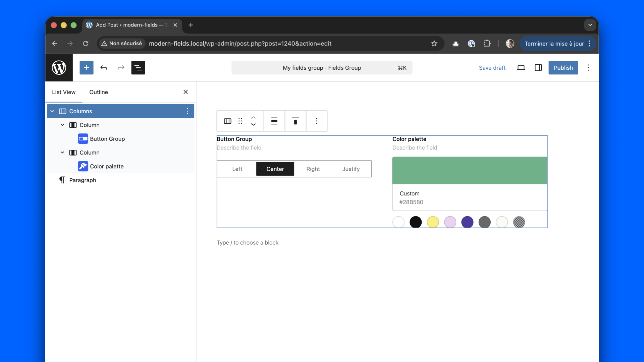
Task: Click the Align icon in block toolbar
Action: tap(274, 121)
